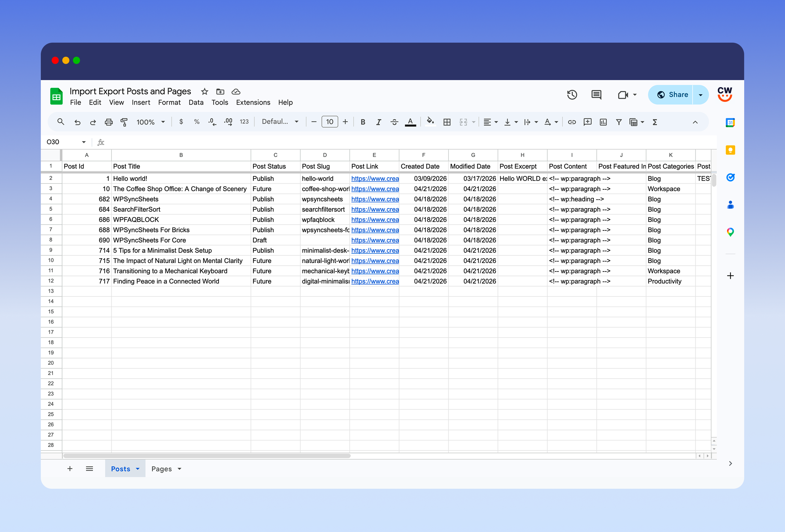Open the Contacts side panel icon
The image size is (785, 532).
730,205
